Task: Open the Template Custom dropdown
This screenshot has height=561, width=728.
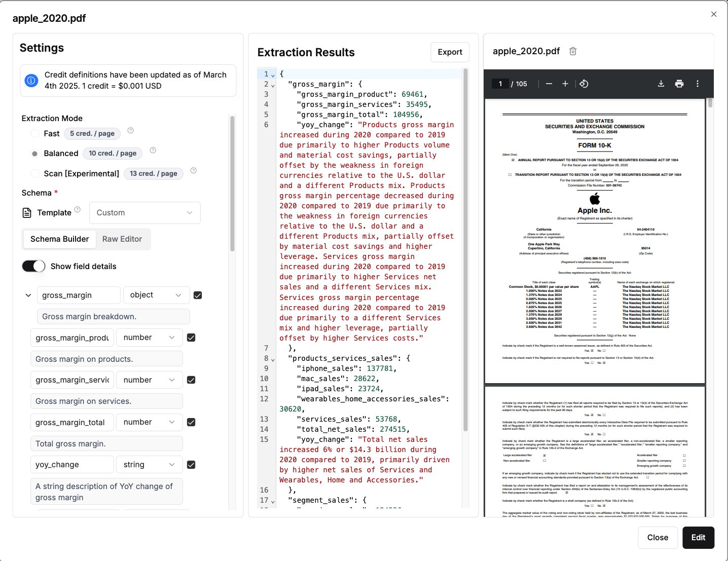Action: 145,213
